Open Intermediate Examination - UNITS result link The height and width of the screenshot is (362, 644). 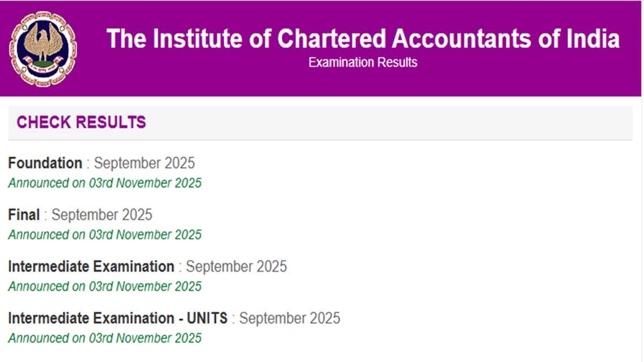coord(118,318)
